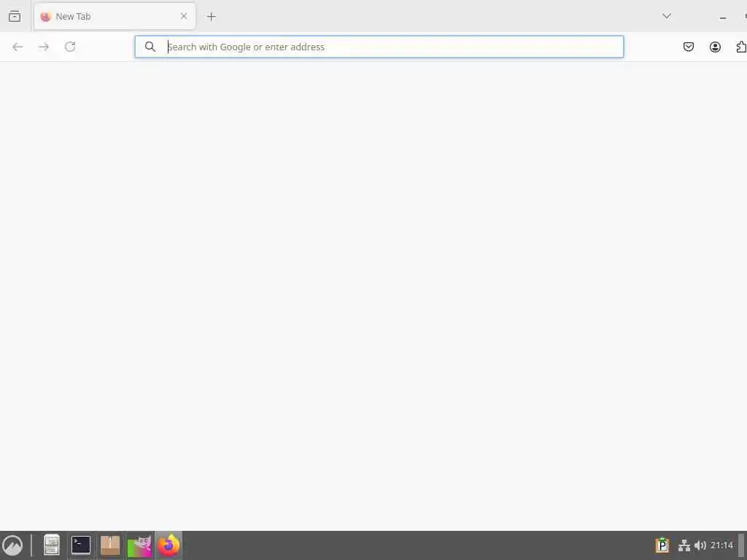Open the network tray icon
Viewport: 747px width, 560px height.
(684, 545)
